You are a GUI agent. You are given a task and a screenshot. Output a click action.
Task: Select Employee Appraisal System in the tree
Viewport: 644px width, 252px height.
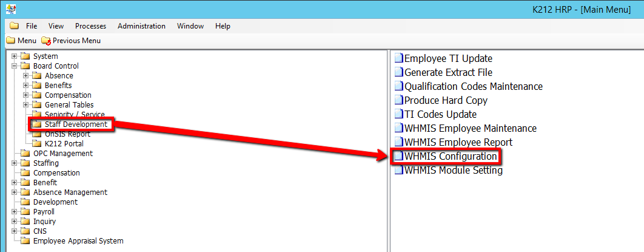78,241
